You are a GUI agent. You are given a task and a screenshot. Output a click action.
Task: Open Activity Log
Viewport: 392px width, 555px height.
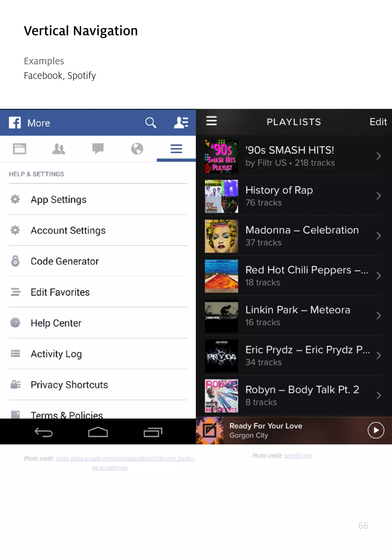(x=98, y=354)
